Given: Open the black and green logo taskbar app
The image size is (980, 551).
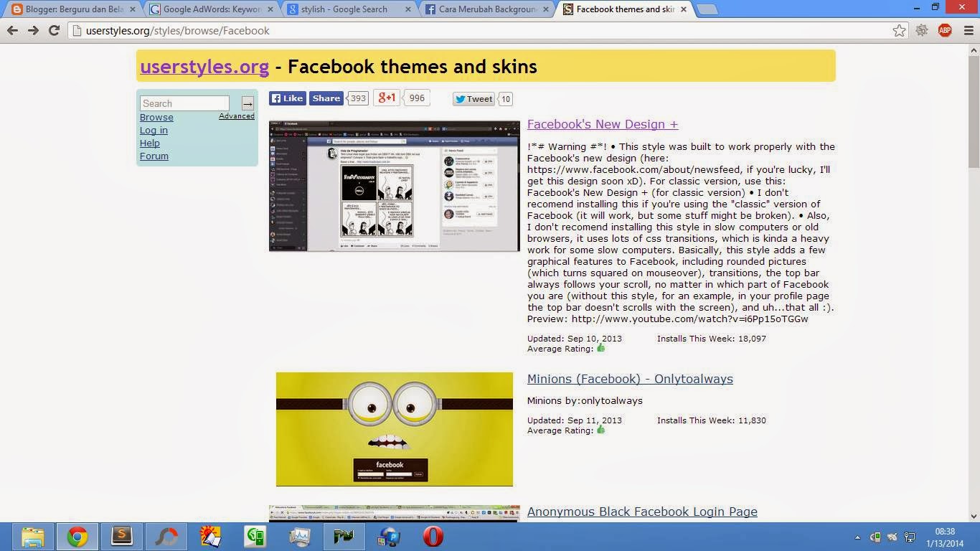Looking at the screenshot, I should 344,537.
